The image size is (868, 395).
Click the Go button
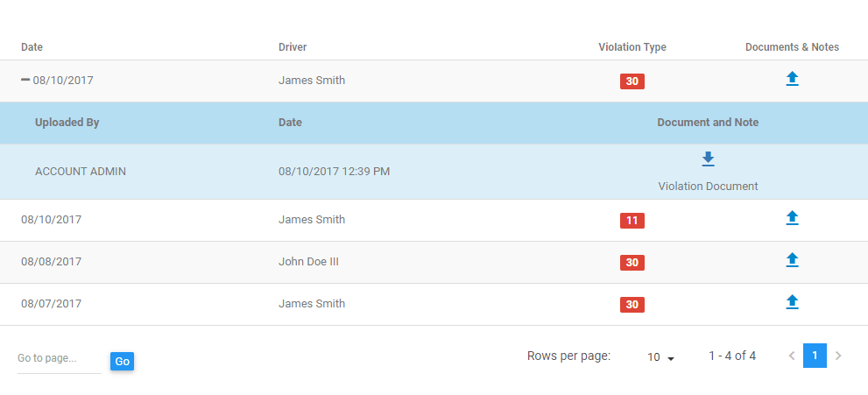tap(122, 361)
